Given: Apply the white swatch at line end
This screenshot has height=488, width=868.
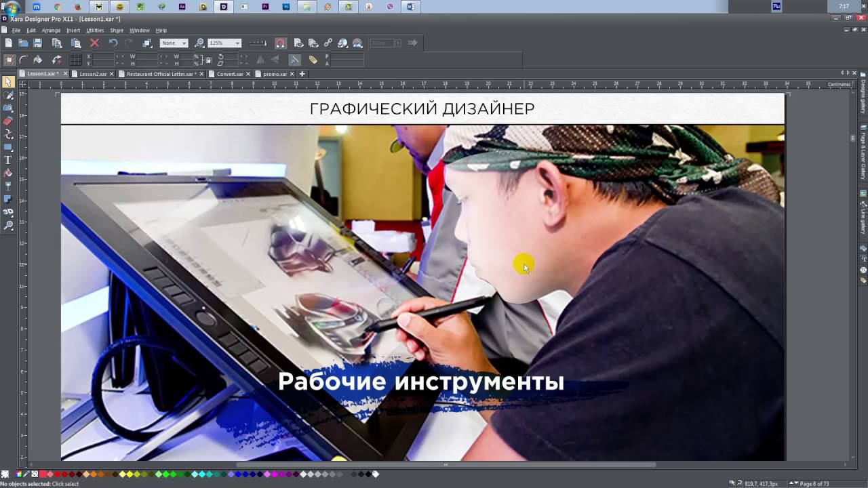Looking at the screenshot, I should pos(375,474).
